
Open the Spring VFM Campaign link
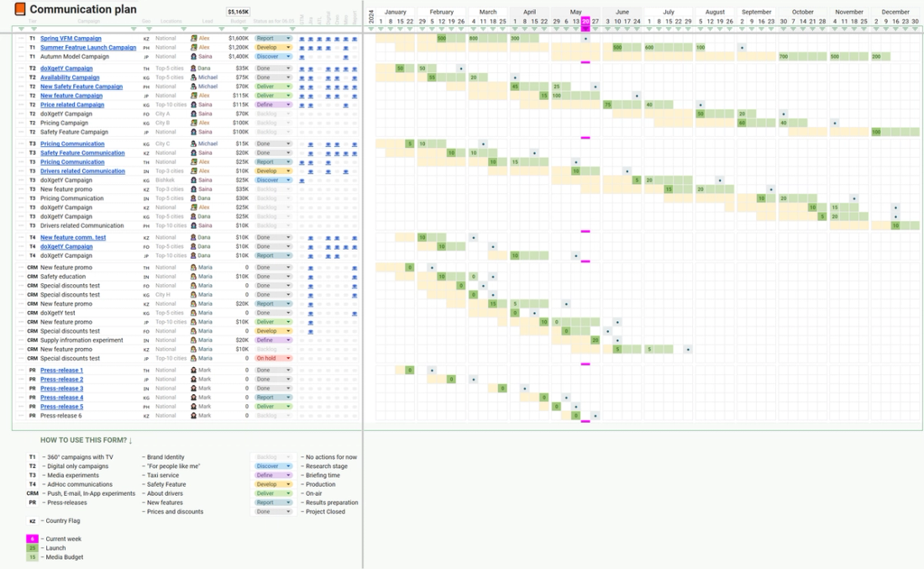72,38
